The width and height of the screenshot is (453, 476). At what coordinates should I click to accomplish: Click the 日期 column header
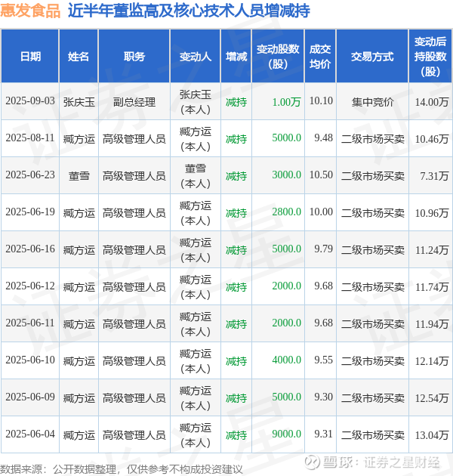pyautogui.click(x=30, y=57)
